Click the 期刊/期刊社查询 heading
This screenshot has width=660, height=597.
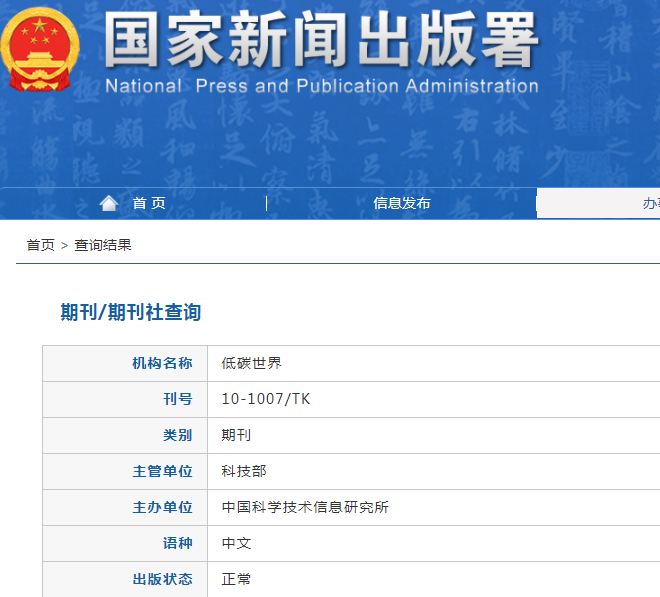tap(131, 312)
